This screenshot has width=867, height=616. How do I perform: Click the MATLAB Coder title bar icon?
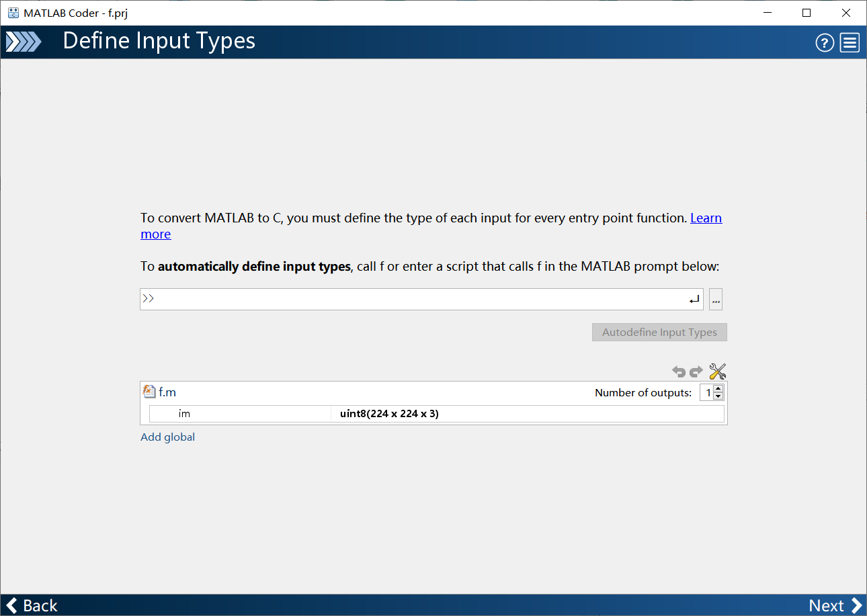click(x=13, y=13)
